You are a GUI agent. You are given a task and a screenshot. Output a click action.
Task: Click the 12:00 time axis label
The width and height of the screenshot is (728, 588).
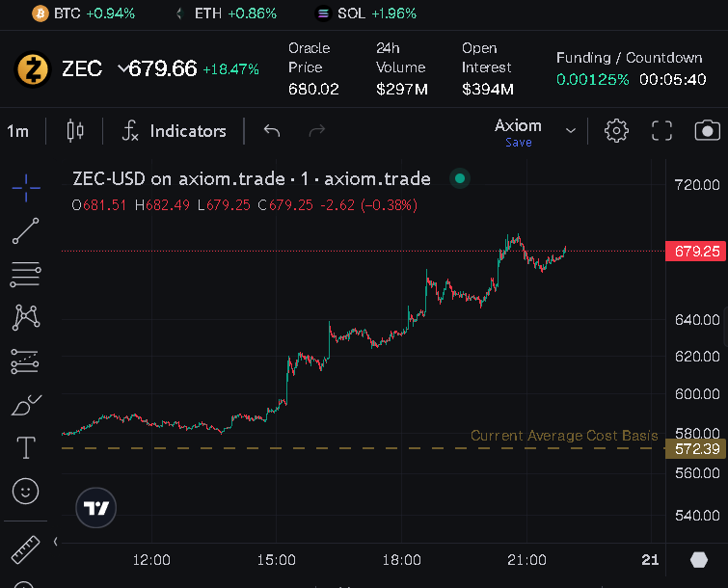(151, 560)
